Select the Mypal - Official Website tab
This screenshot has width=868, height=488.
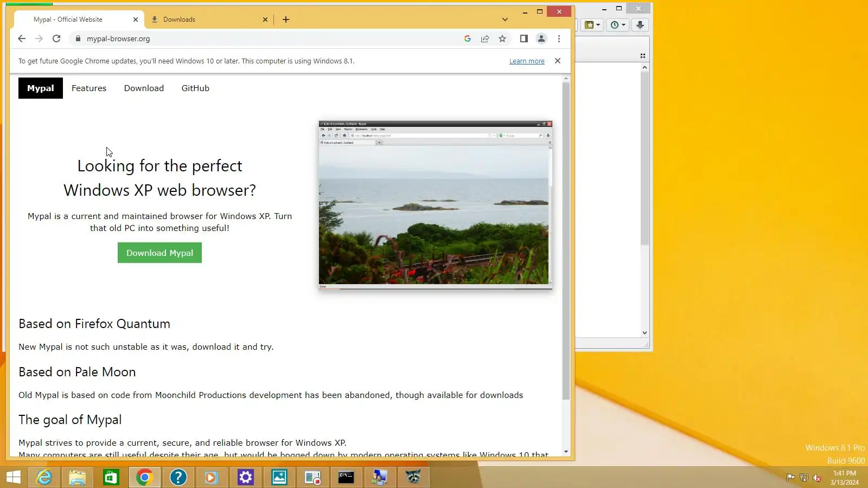tap(79, 20)
